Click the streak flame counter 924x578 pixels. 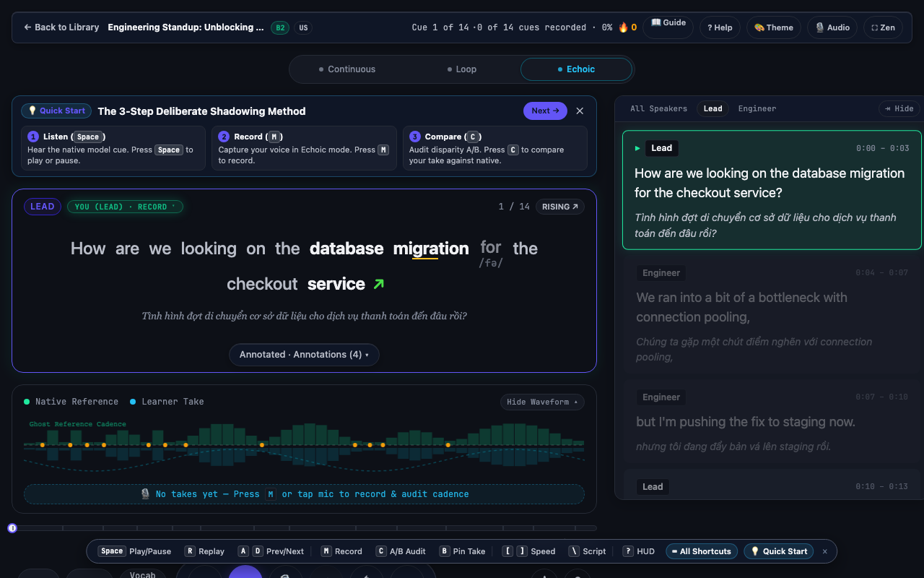627,27
